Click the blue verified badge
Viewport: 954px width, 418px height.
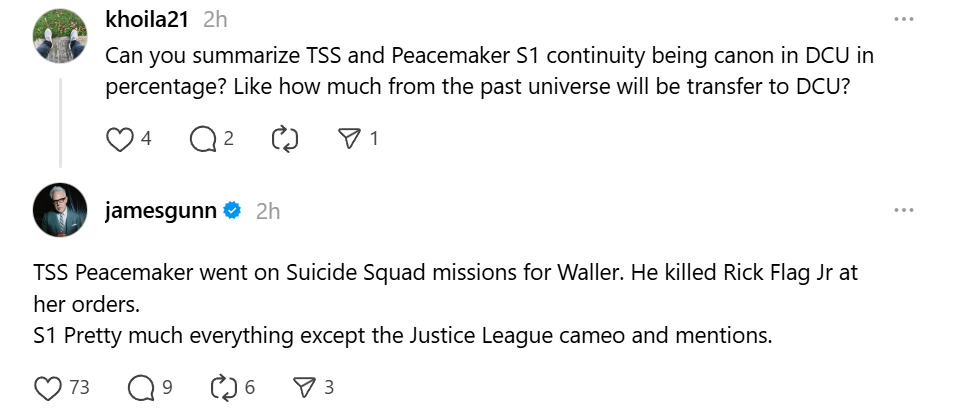[x=232, y=210]
